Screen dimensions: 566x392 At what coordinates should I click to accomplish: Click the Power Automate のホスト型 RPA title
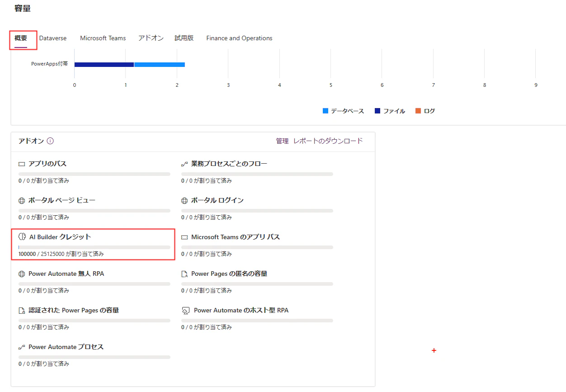241,310
